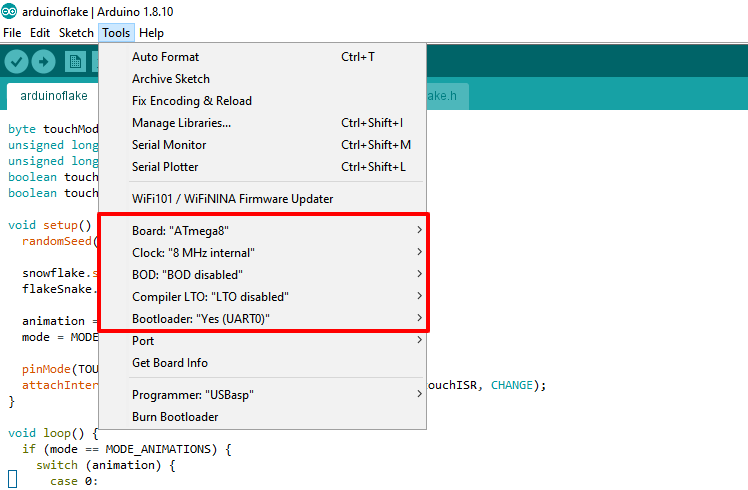Viewport: 748px width, 490px height.
Task: Expand Compiler LTO: "LTO disabled" submenu
Action: tap(262, 296)
